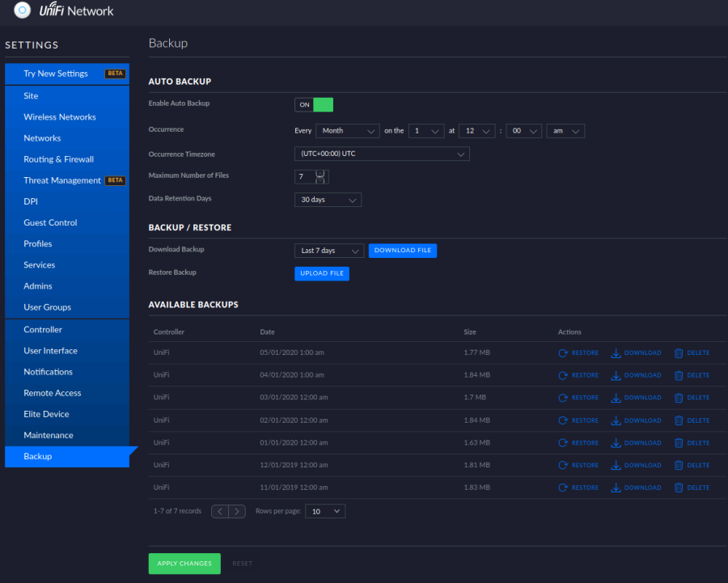The height and width of the screenshot is (583, 728).
Task: Navigate to Maintenance in the sidebar
Action: [49, 435]
